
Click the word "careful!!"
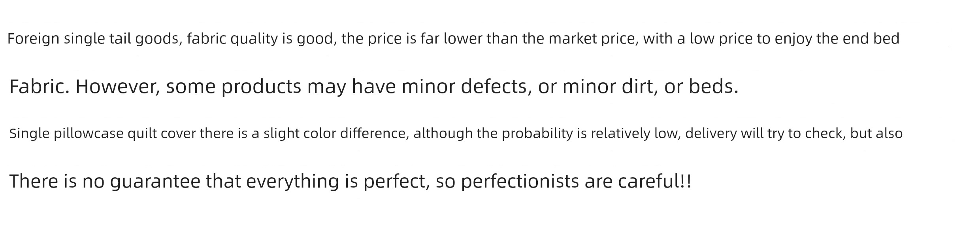[x=655, y=182]
